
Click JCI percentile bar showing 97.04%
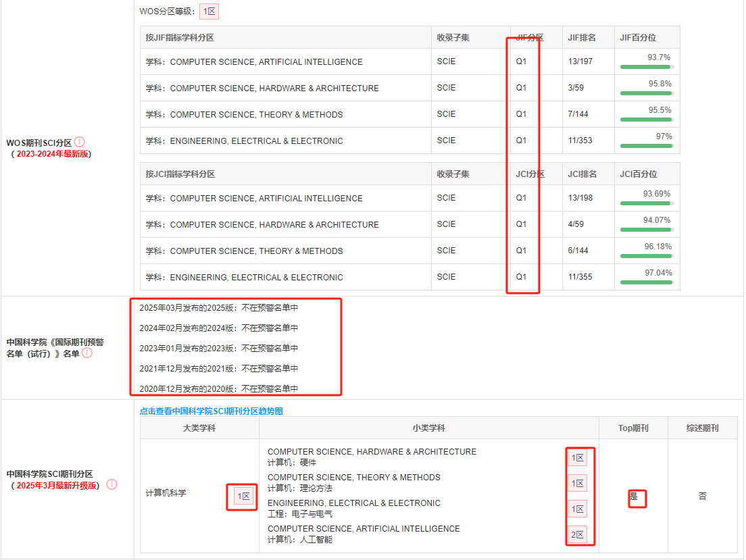click(647, 282)
